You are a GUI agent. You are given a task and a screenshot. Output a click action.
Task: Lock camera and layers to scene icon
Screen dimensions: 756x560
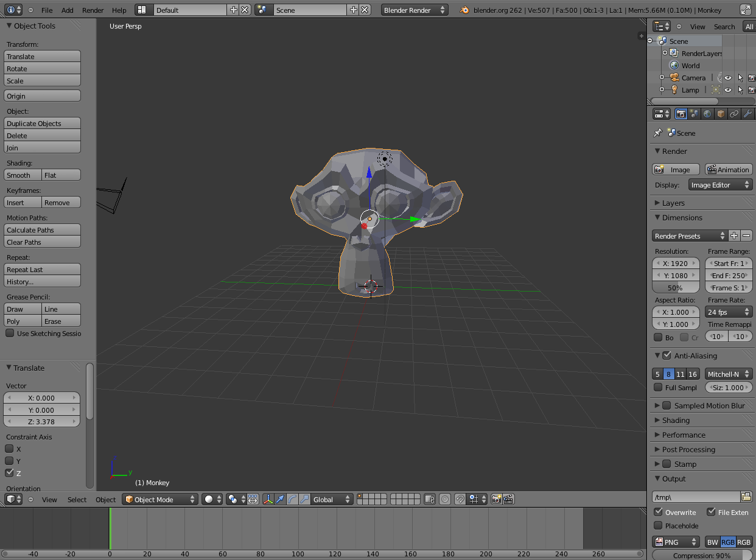(x=429, y=499)
